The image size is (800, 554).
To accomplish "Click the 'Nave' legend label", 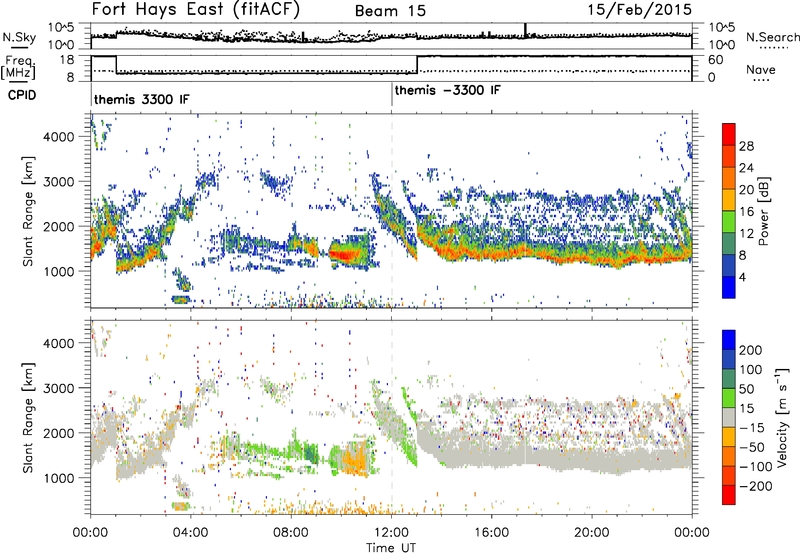I will 761,69.
